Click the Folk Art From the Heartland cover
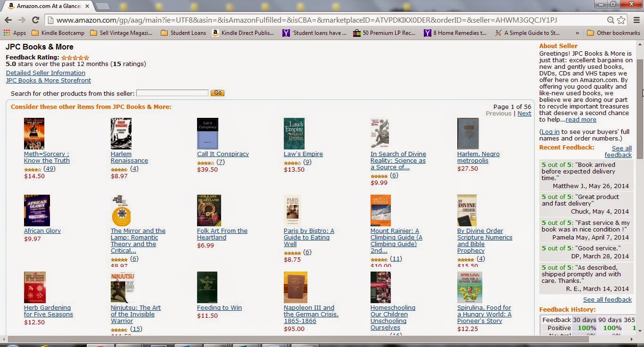Image resolution: width=644 pixels, height=347 pixels. (x=209, y=210)
